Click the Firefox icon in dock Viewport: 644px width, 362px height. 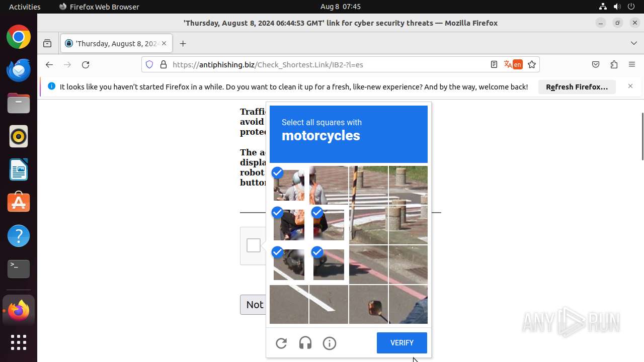(x=19, y=310)
